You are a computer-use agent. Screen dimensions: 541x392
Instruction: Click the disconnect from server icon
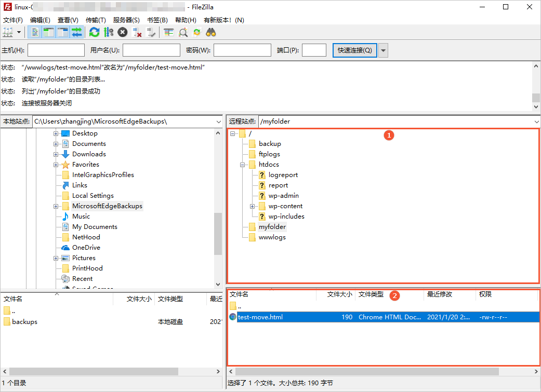[x=137, y=32]
